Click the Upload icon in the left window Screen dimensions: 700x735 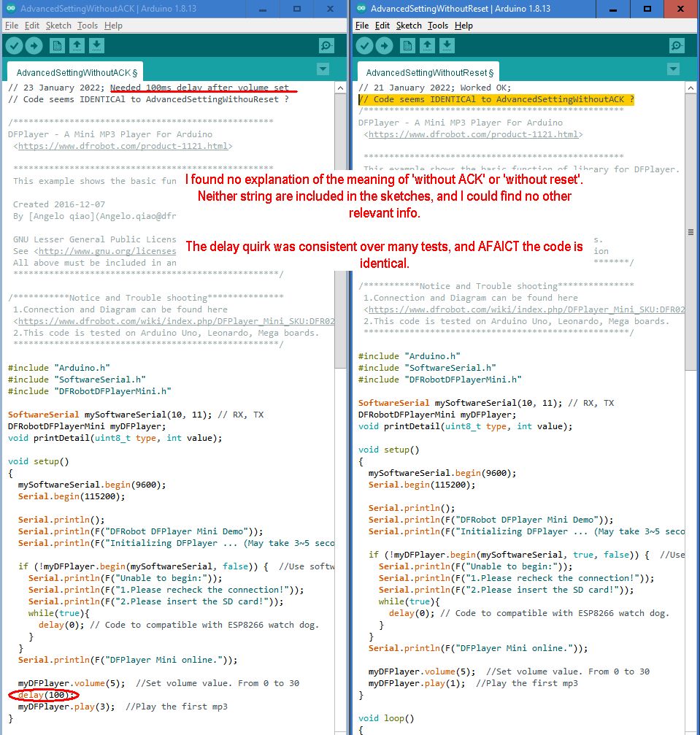pyautogui.click(x=34, y=45)
